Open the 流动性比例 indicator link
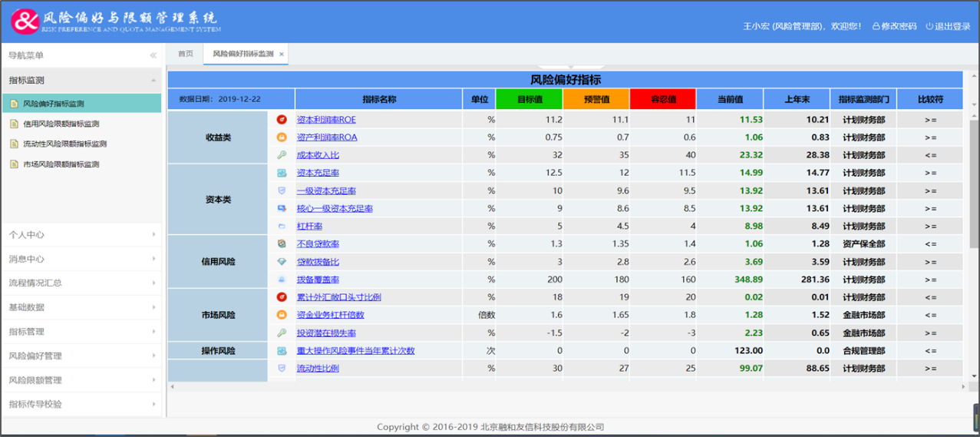The width and height of the screenshot is (980, 437). click(x=318, y=368)
